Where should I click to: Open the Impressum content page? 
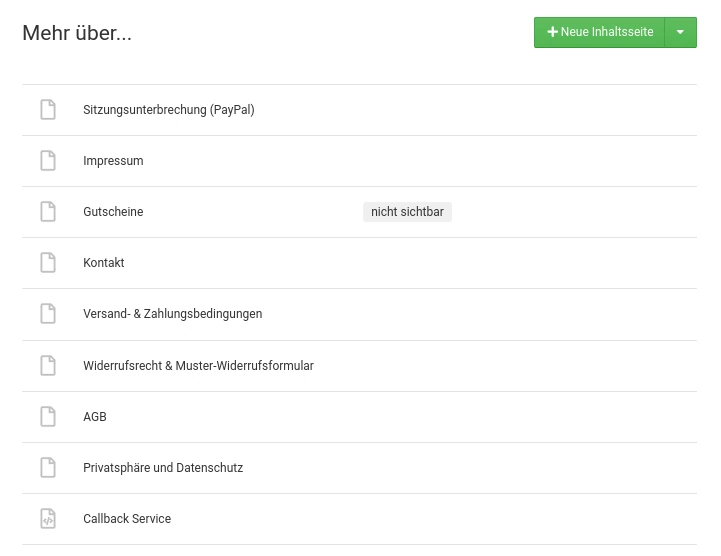(113, 161)
